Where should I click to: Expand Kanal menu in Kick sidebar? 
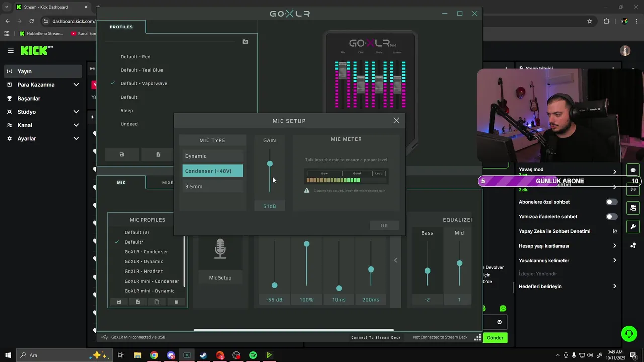point(76,125)
